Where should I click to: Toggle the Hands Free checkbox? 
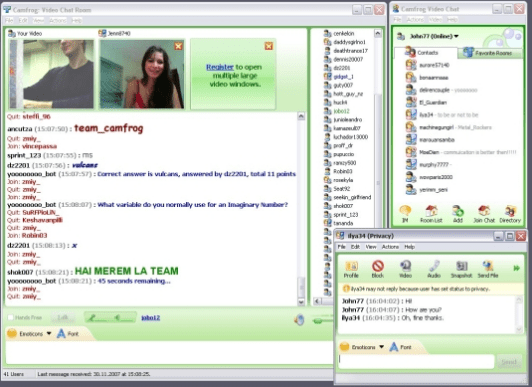click(11, 317)
